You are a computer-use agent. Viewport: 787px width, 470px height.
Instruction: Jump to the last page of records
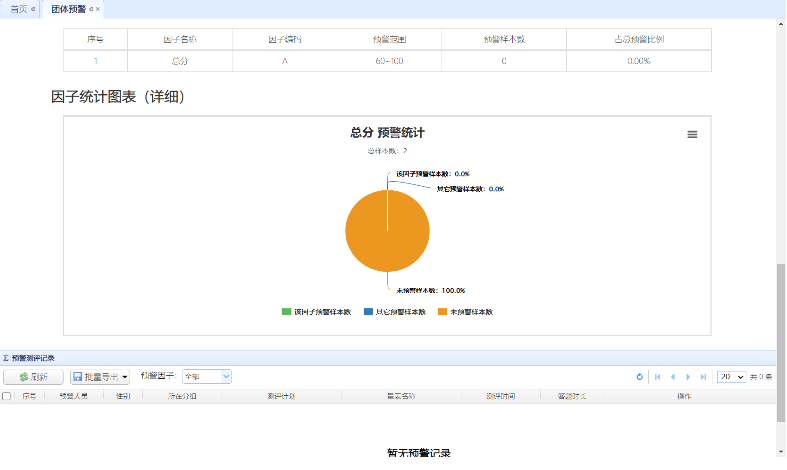coord(703,377)
